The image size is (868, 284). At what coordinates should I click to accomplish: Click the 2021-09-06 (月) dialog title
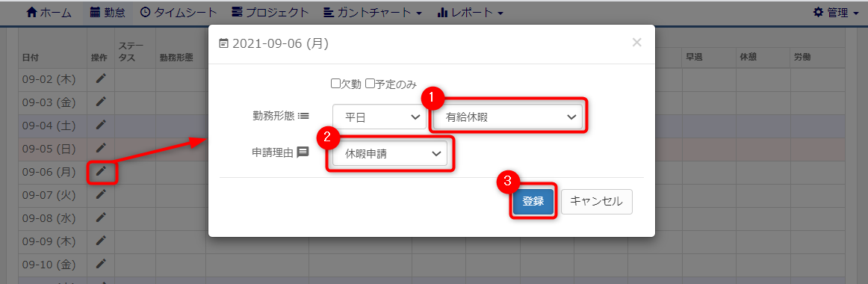(x=281, y=44)
